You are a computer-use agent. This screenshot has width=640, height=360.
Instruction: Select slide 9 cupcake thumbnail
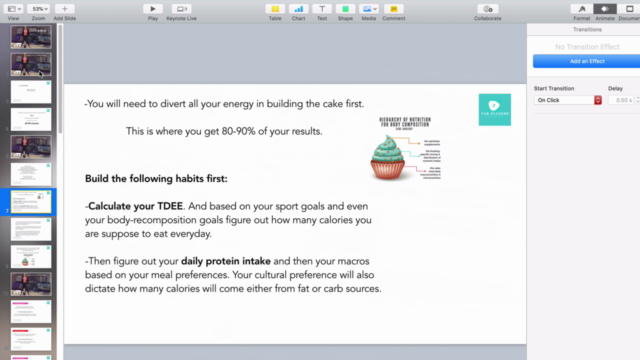pos(31,257)
